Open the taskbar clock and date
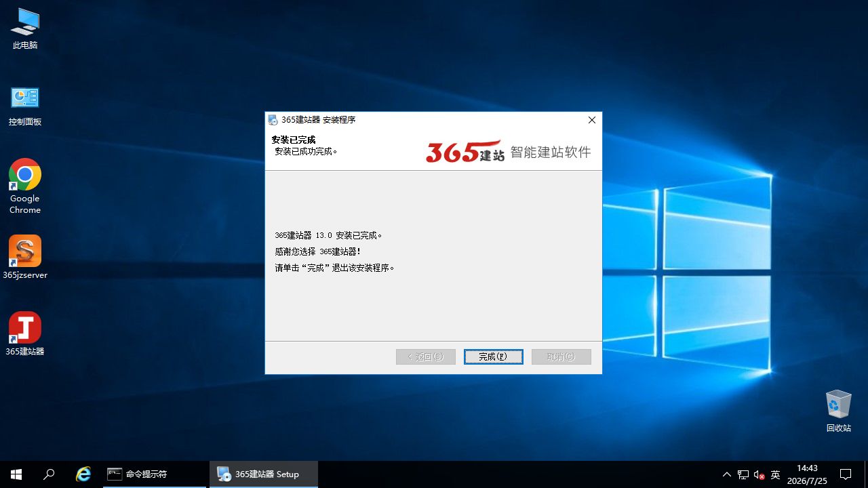868x488 pixels. 807,474
